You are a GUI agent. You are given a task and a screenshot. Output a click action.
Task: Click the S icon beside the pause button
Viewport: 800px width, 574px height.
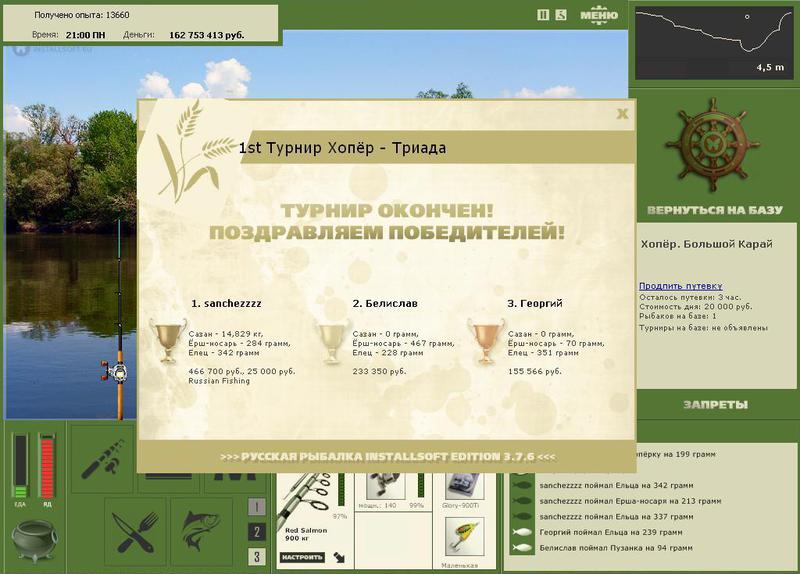(x=561, y=15)
